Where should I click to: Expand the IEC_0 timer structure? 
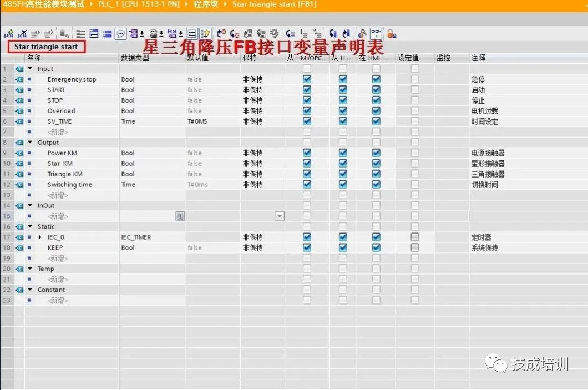click(40, 237)
